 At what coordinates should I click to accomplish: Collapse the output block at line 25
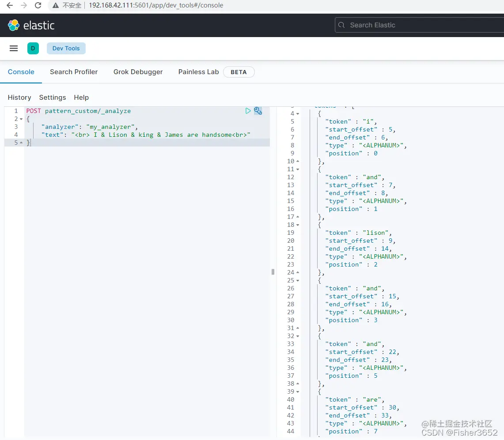tap(298, 280)
